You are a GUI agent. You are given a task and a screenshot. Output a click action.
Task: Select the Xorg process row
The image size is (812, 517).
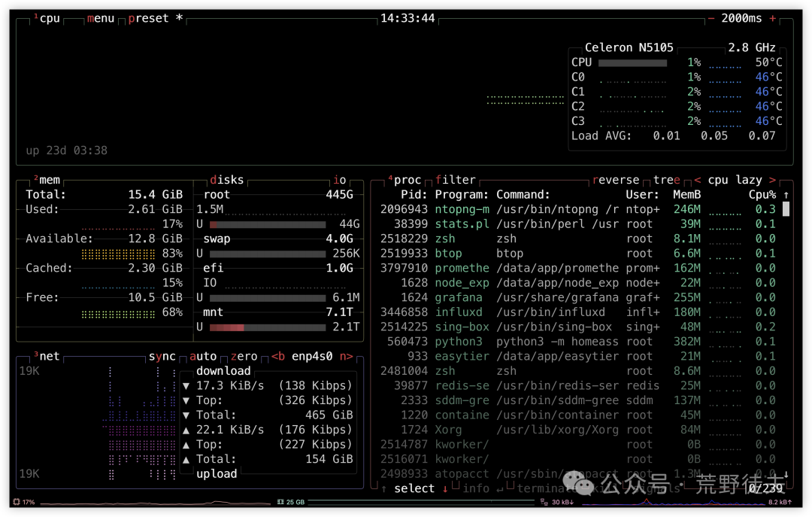coord(578,430)
